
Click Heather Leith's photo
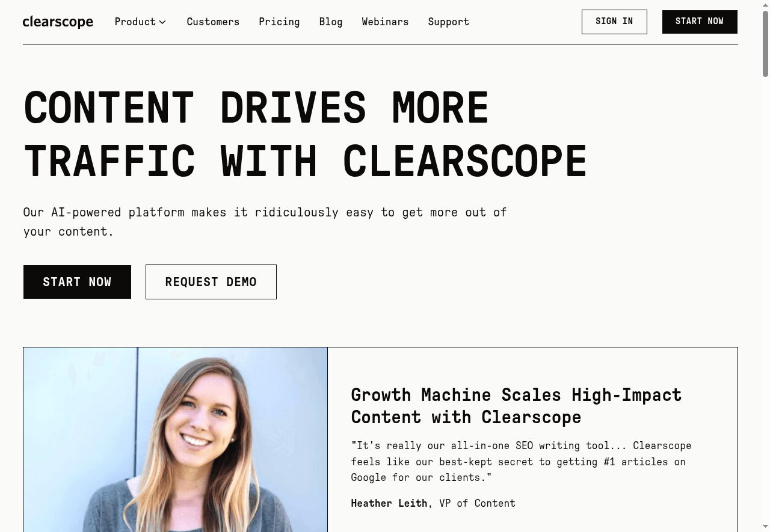pyautogui.click(x=175, y=439)
